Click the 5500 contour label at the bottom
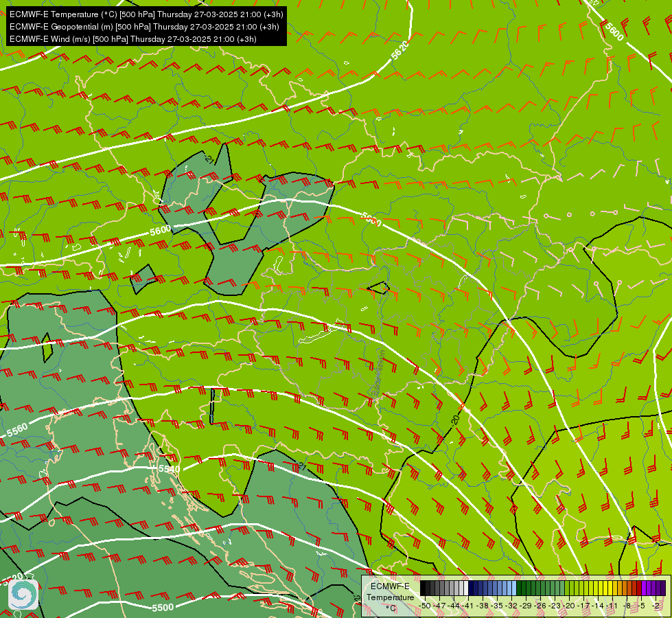Screen dimensions: 672x618 (163, 607)
